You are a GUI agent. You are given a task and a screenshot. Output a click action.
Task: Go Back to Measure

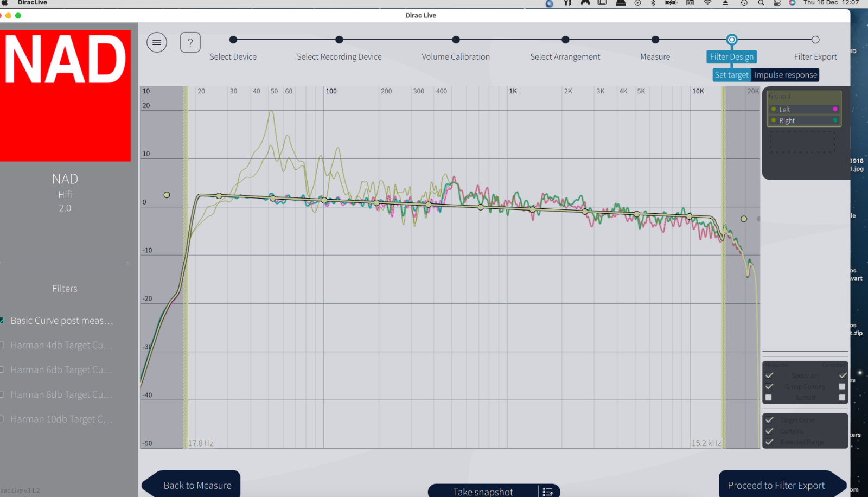(x=197, y=485)
